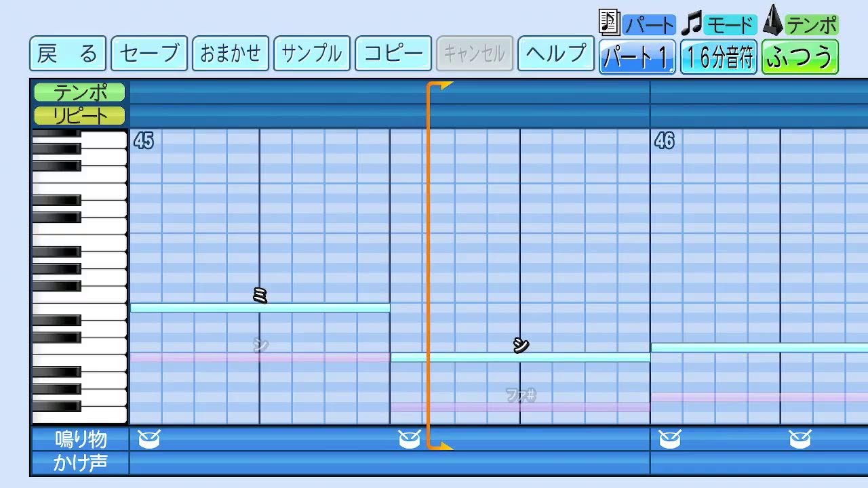Select the cyan ミ note bar

tap(260, 308)
